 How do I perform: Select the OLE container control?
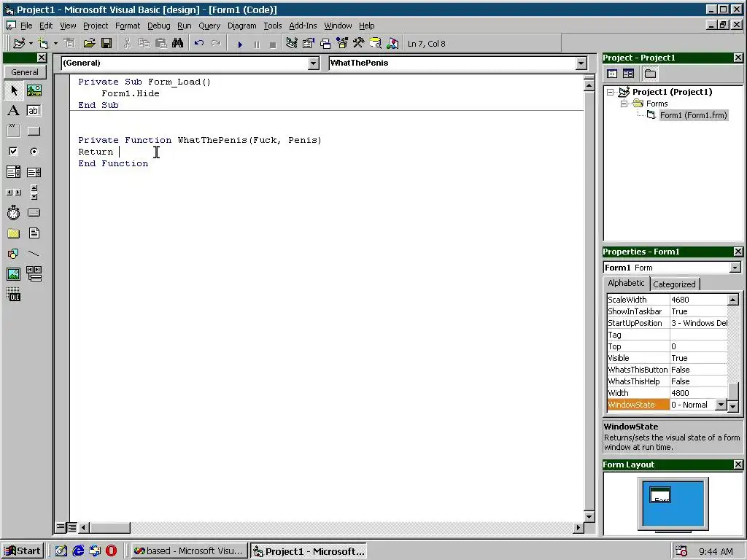click(x=14, y=295)
